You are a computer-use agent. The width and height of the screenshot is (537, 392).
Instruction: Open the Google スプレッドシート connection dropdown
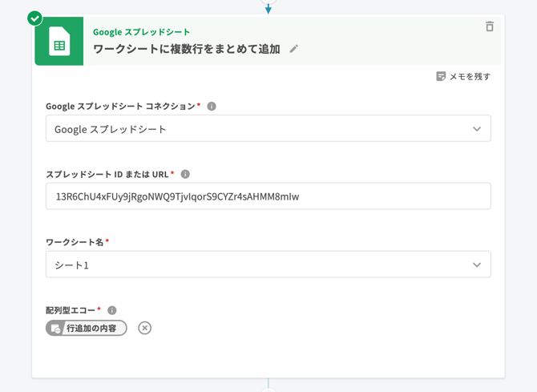tap(256, 129)
